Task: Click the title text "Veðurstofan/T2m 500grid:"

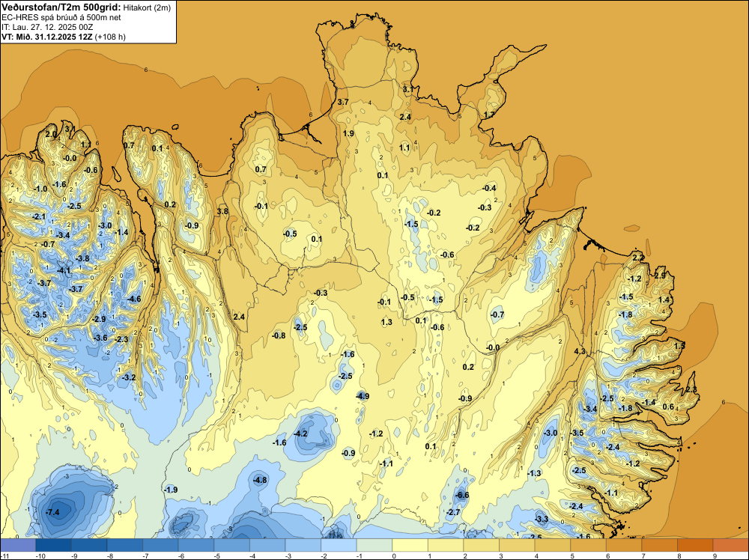Action: click(61, 7)
